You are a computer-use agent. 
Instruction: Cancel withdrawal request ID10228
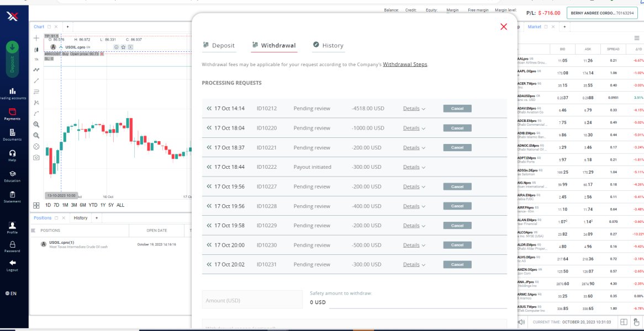pyautogui.click(x=457, y=206)
